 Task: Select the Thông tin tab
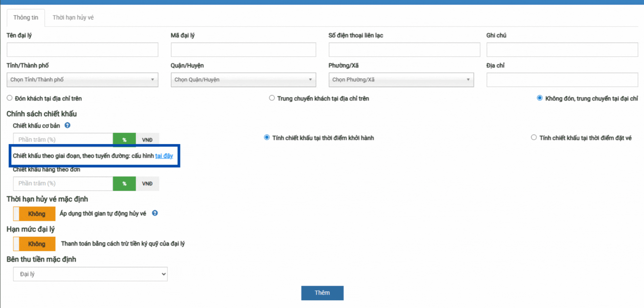[26, 18]
